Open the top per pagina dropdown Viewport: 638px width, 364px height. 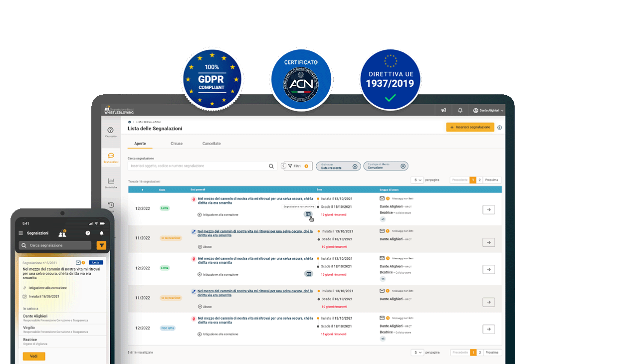coord(417,180)
